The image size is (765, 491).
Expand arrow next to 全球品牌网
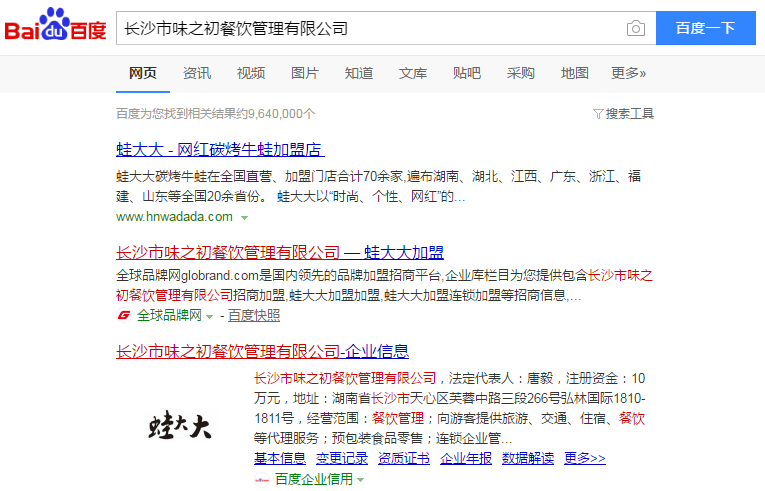point(210,317)
